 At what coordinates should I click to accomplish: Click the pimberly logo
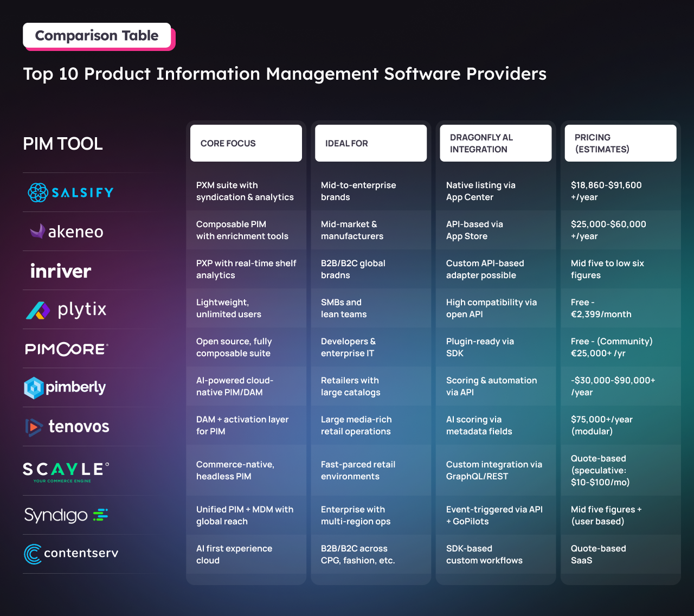[65, 388]
